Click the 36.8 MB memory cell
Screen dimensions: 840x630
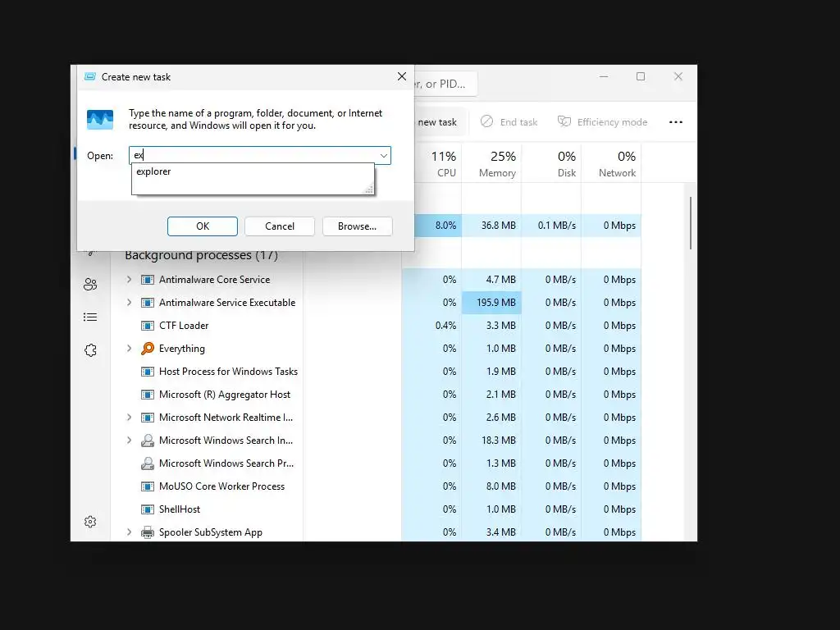[x=492, y=225]
